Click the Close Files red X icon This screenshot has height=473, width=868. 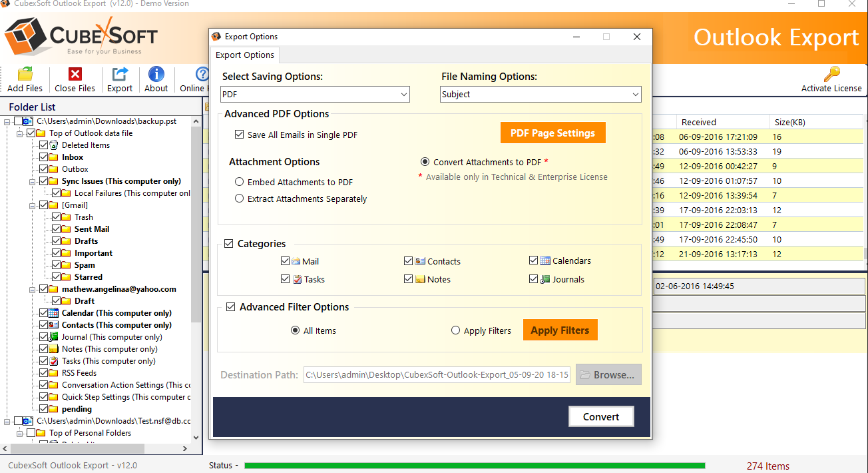point(75,75)
